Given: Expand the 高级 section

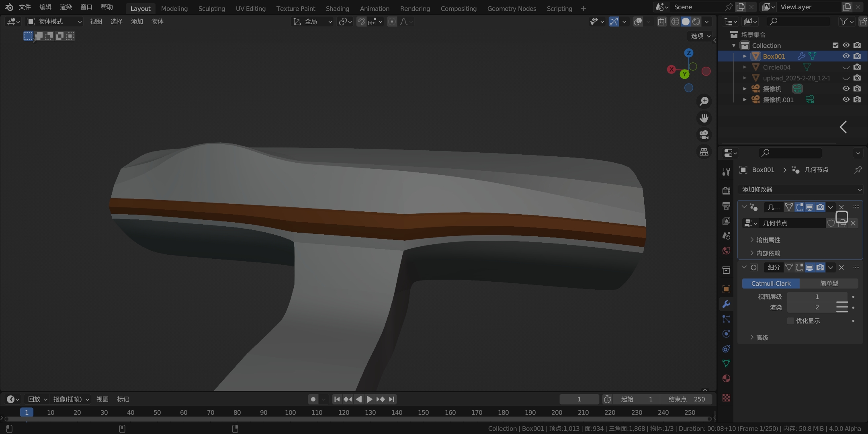Looking at the screenshot, I should (x=762, y=338).
